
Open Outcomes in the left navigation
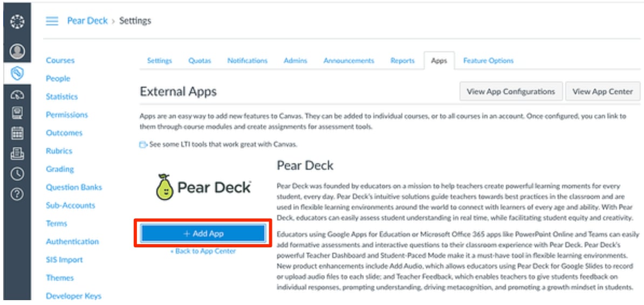pyautogui.click(x=64, y=133)
